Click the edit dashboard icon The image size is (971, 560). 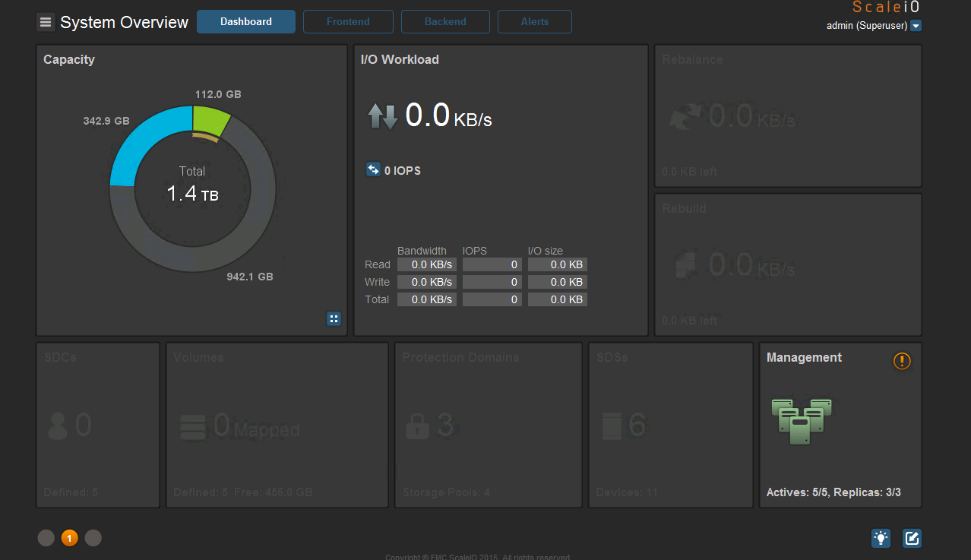(912, 538)
